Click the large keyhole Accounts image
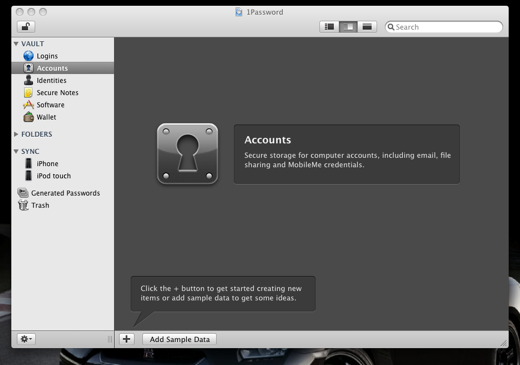 [x=187, y=154]
